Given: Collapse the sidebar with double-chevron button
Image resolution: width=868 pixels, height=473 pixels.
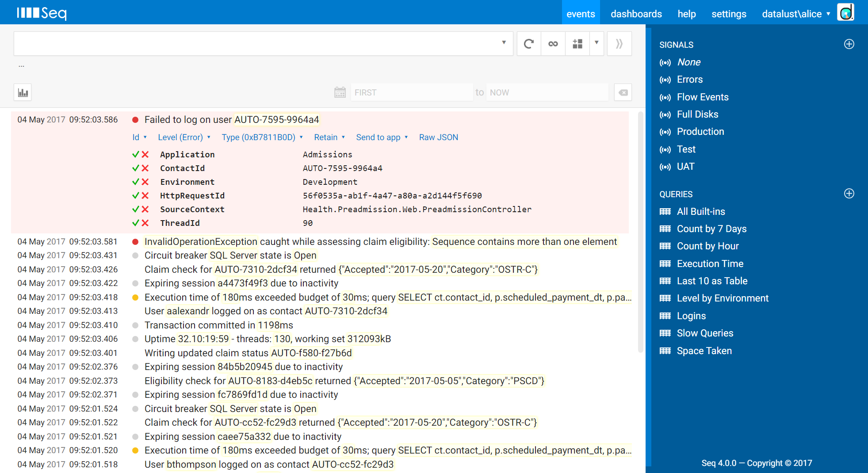Looking at the screenshot, I should [x=619, y=44].
